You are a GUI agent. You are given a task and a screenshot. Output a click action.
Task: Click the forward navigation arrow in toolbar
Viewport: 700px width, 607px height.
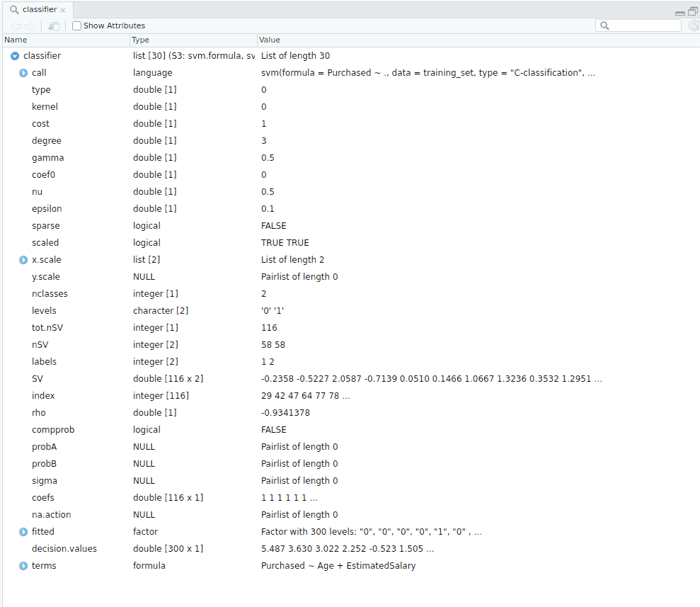(x=30, y=26)
